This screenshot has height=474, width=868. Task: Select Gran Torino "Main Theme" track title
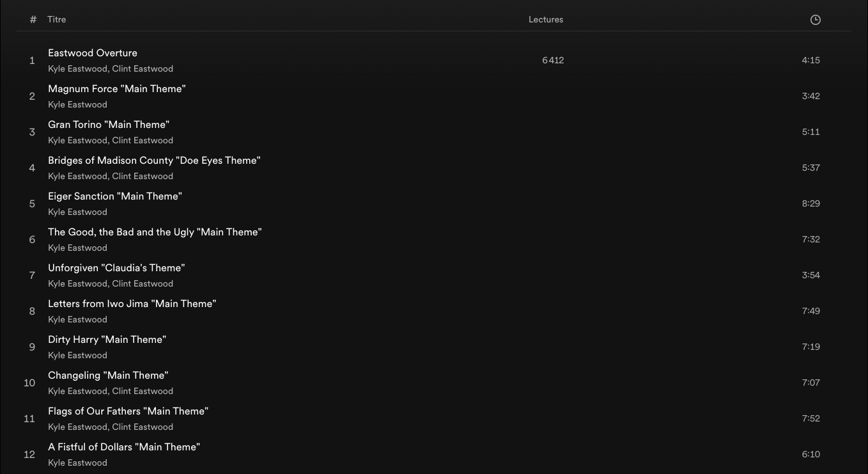(109, 125)
